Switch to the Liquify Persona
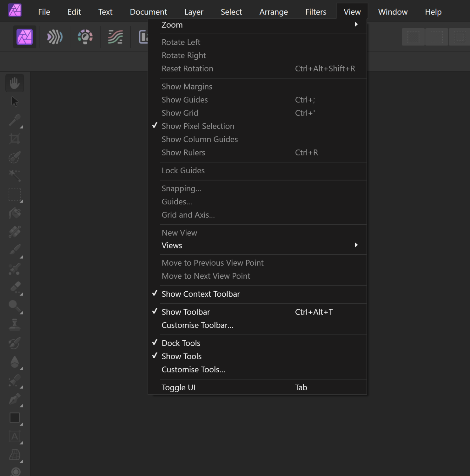The width and height of the screenshot is (470, 476). click(54, 37)
